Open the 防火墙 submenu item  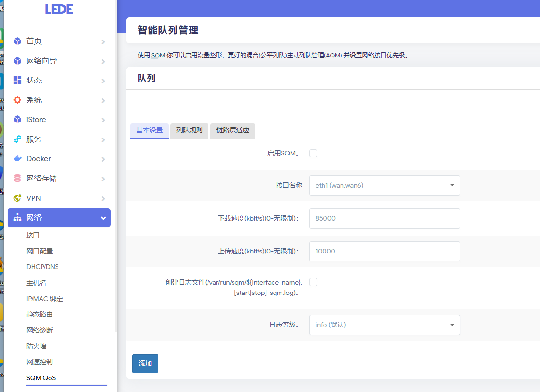click(x=36, y=346)
